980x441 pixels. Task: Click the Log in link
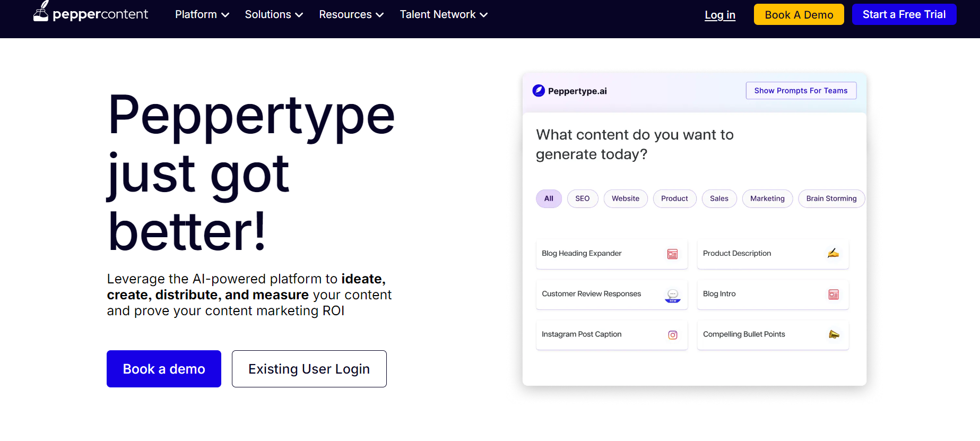coord(719,15)
